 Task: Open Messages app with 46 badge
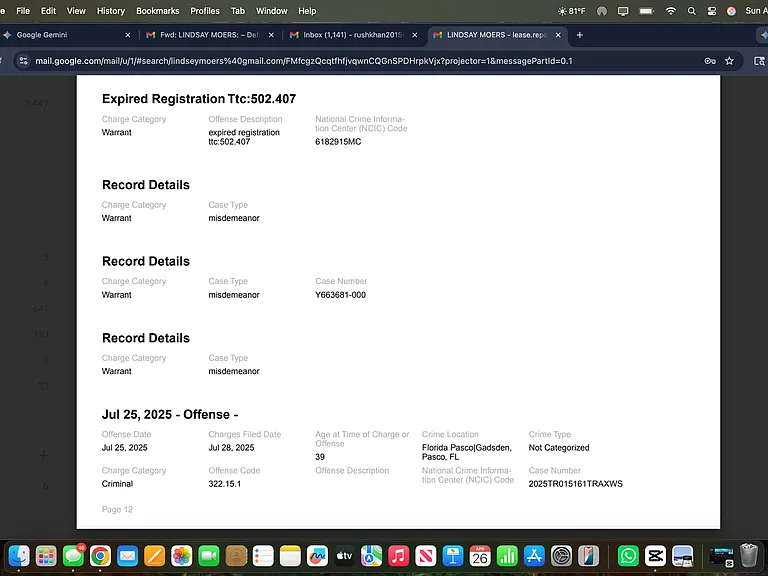pyautogui.click(x=73, y=556)
